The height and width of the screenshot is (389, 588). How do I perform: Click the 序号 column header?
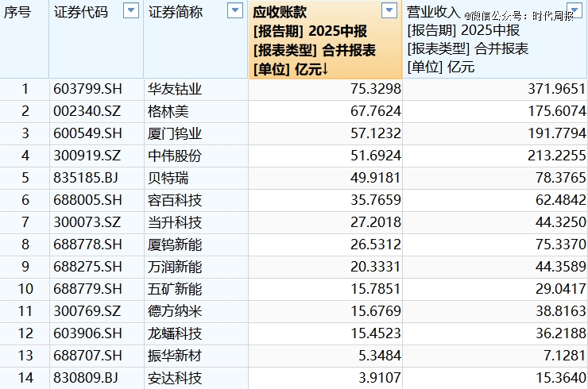tap(17, 12)
